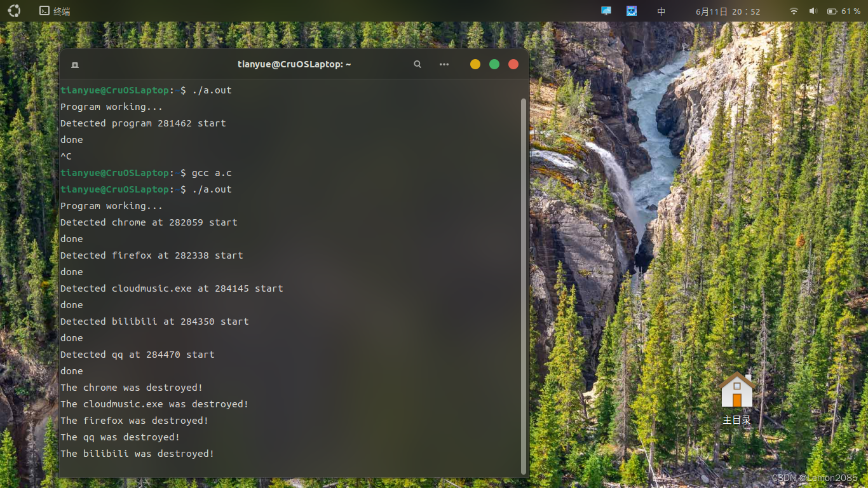Click the screen-sharing tray icon
This screenshot has height=488, width=868.
[606, 11]
